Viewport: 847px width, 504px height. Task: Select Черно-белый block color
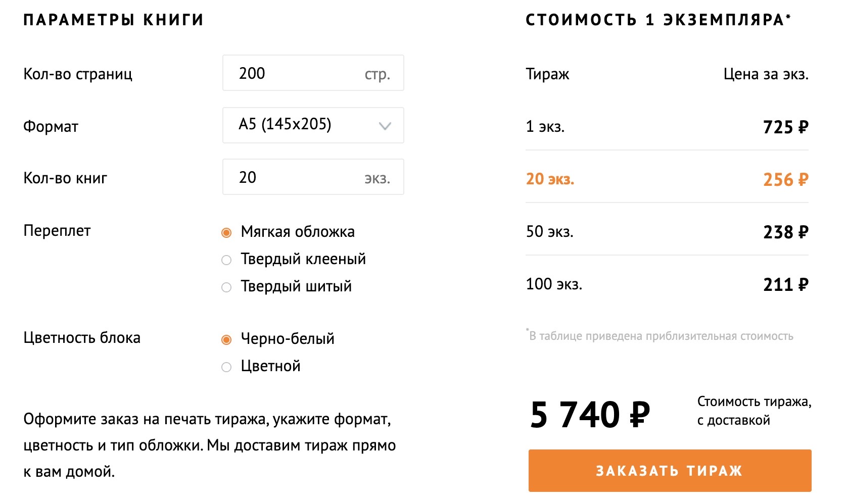tap(226, 339)
